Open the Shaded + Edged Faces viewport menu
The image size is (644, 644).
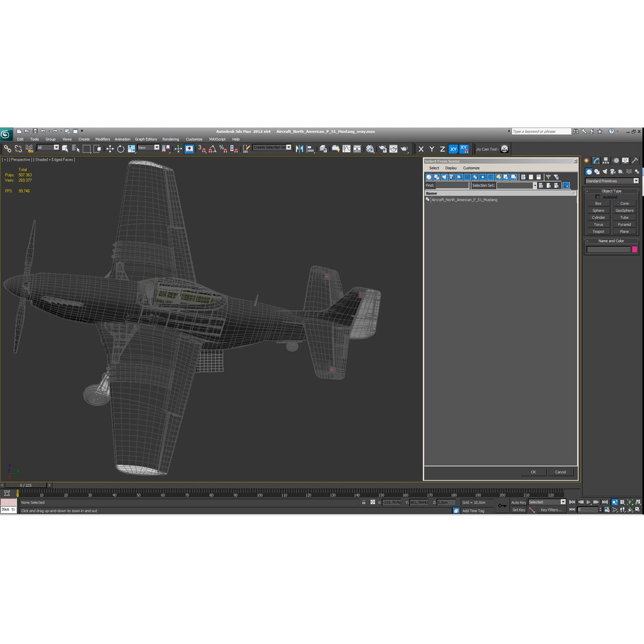(54, 159)
